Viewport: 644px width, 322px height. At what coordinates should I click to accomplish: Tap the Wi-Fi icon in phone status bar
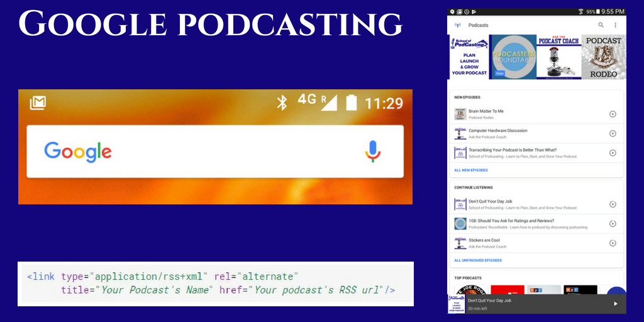tap(580, 12)
